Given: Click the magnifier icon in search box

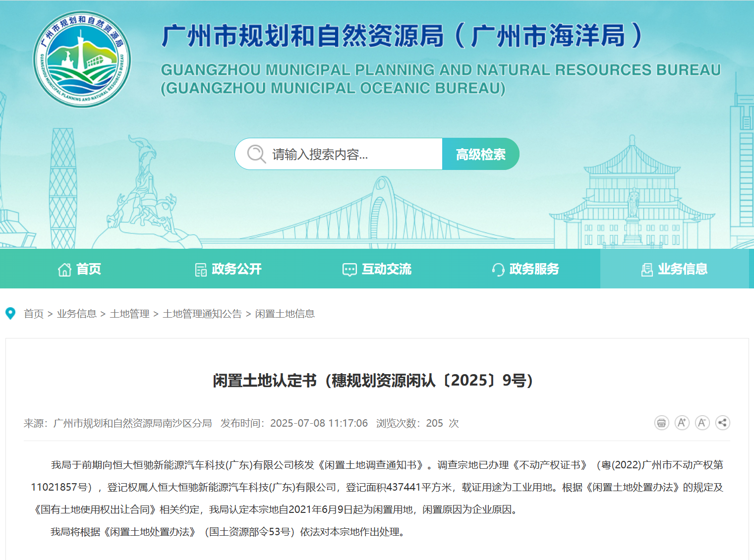Looking at the screenshot, I should click(x=256, y=154).
